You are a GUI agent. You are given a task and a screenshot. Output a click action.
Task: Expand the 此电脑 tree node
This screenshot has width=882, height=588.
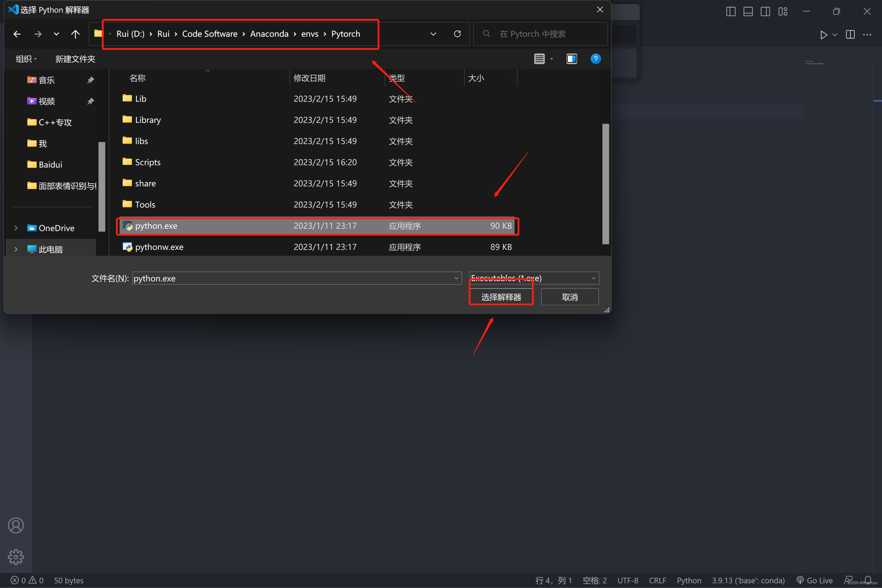click(16, 249)
